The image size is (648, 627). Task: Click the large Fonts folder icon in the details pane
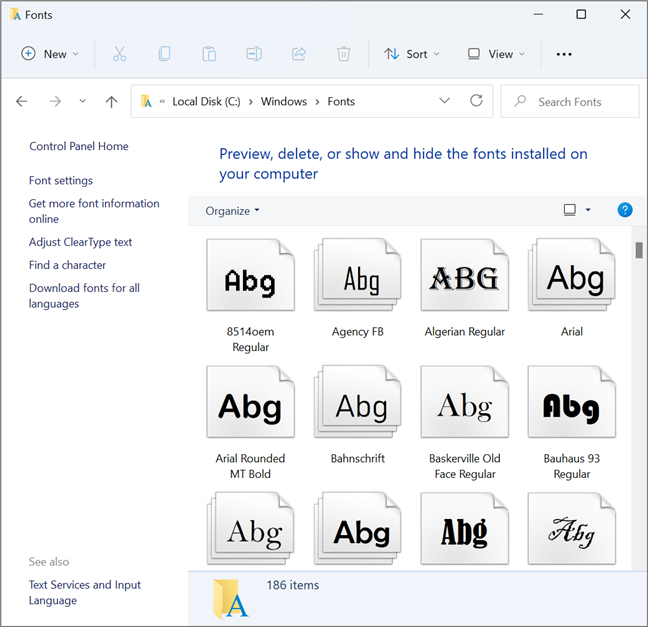(x=231, y=598)
